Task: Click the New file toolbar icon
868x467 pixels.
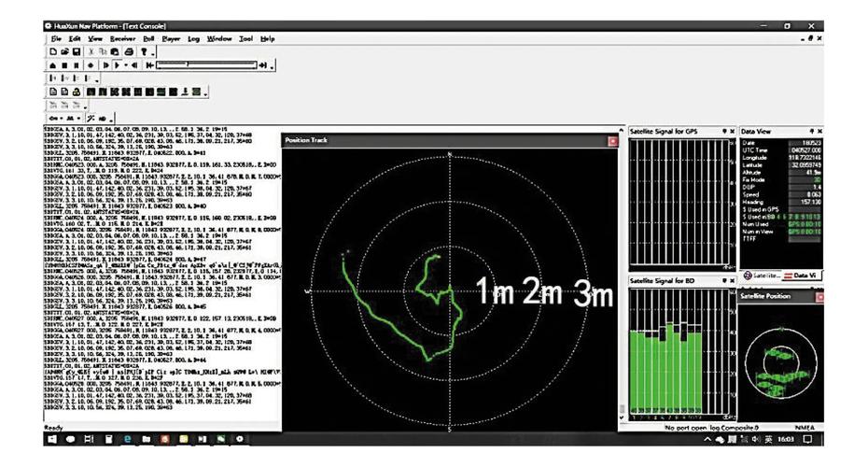Action: [x=52, y=52]
